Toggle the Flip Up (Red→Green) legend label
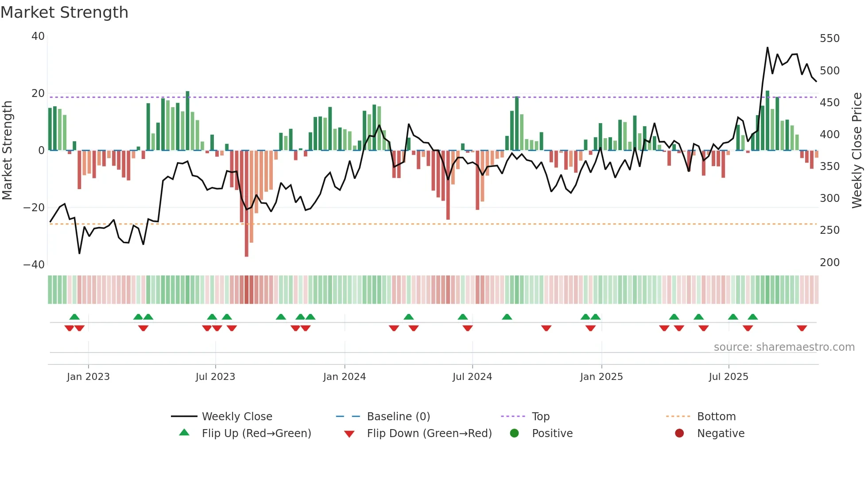868x488 pixels. tap(256, 433)
